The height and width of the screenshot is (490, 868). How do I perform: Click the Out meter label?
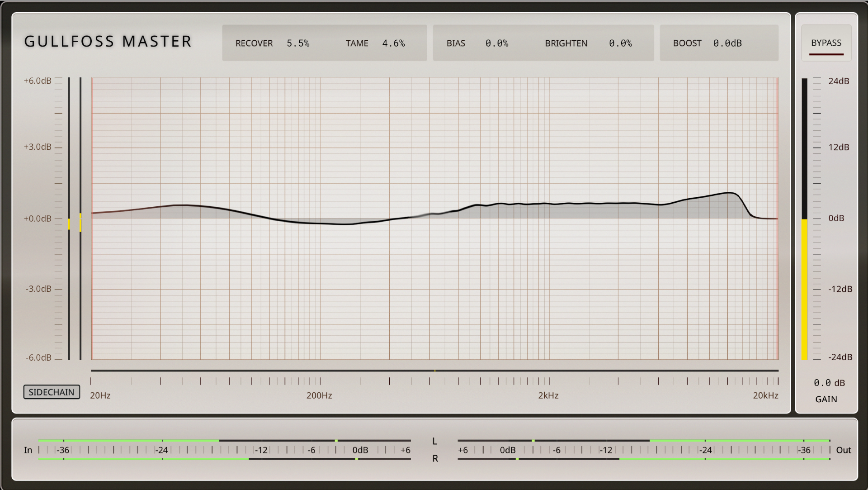[844, 450]
